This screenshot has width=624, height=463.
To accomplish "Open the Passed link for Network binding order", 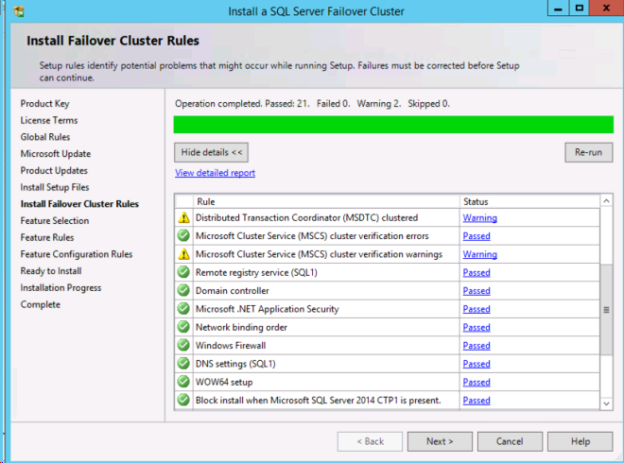I will click(x=476, y=328).
